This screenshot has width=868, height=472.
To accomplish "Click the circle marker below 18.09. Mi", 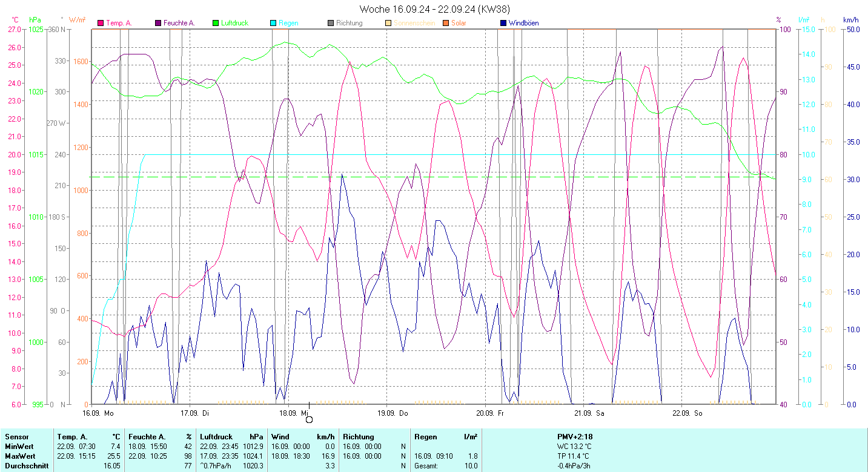I will click(x=309, y=419).
